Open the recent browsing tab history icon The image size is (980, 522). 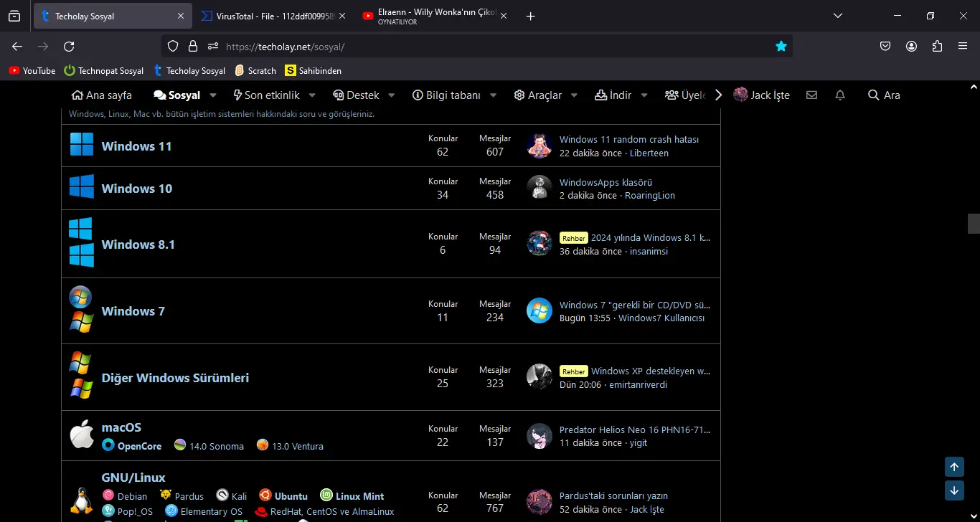pos(14,16)
